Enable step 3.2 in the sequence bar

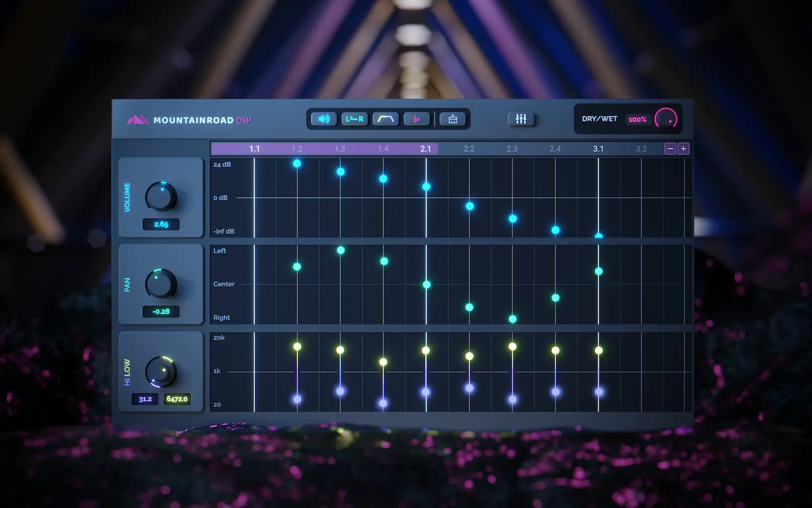641,149
